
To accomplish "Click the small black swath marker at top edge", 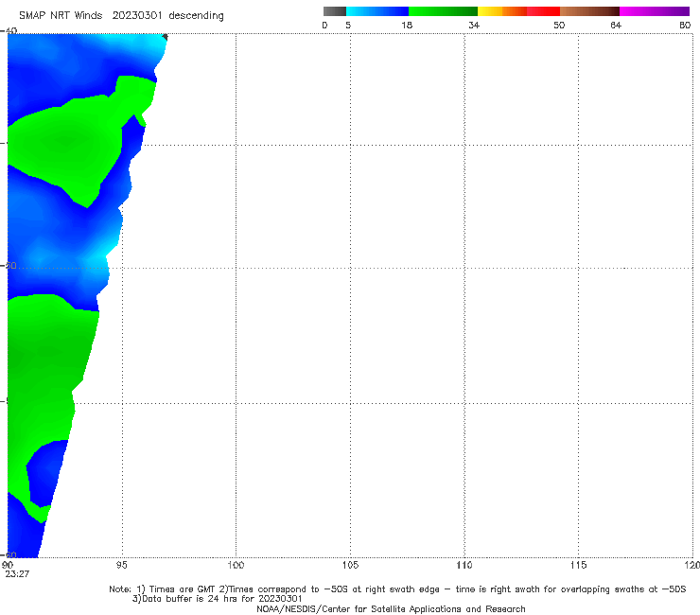I will 165,37.
